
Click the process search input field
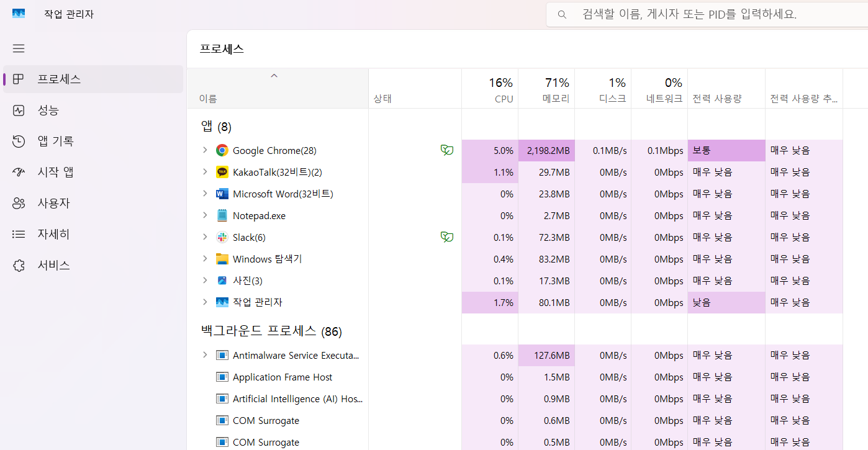707,14
